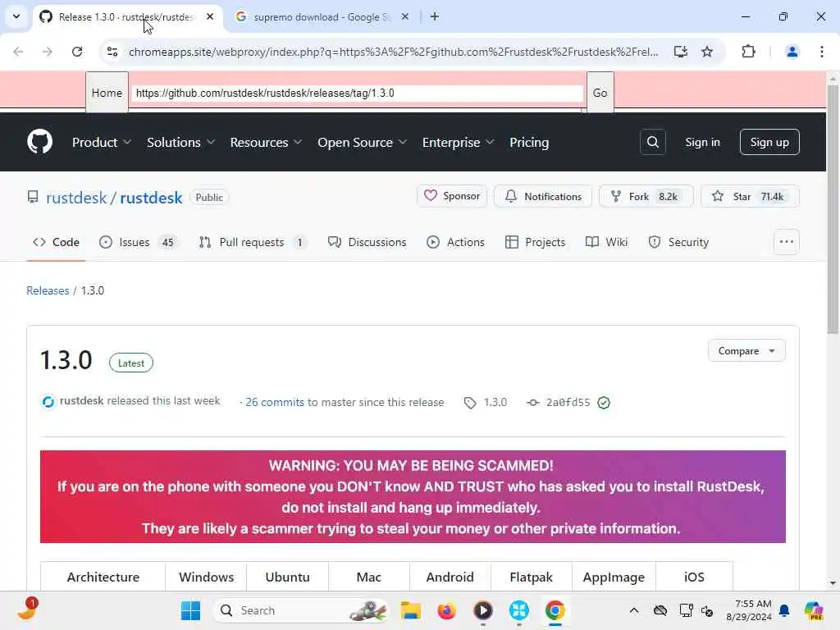Launch Firefox from taskbar

447,610
